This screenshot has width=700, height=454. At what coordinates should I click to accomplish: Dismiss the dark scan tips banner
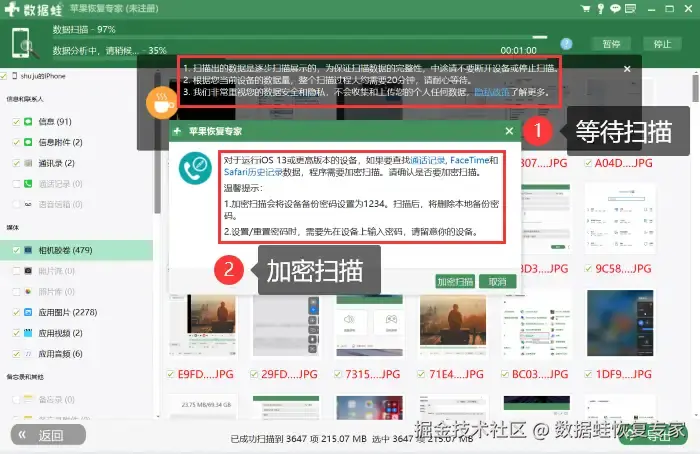click(627, 69)
